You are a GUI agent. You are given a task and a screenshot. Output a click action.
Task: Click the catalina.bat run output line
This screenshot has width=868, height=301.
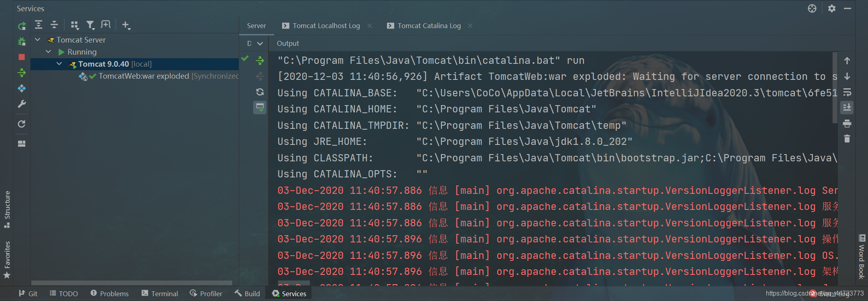coord(431,60)
